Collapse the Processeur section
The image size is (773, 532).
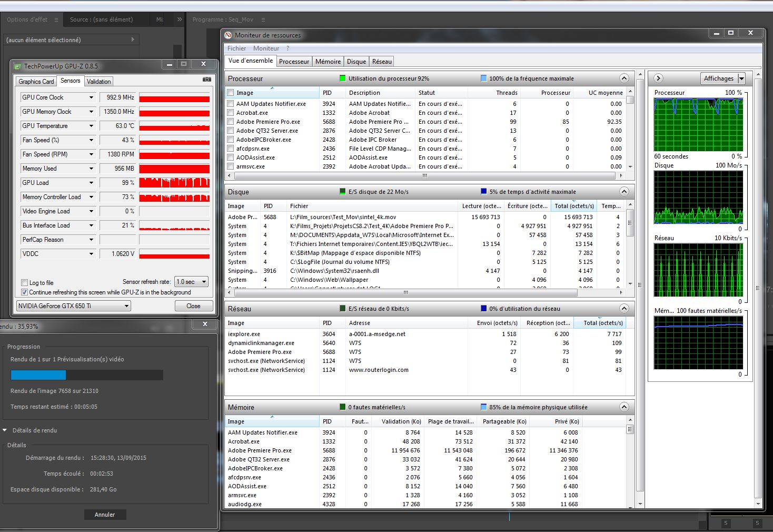click(624, 78)
